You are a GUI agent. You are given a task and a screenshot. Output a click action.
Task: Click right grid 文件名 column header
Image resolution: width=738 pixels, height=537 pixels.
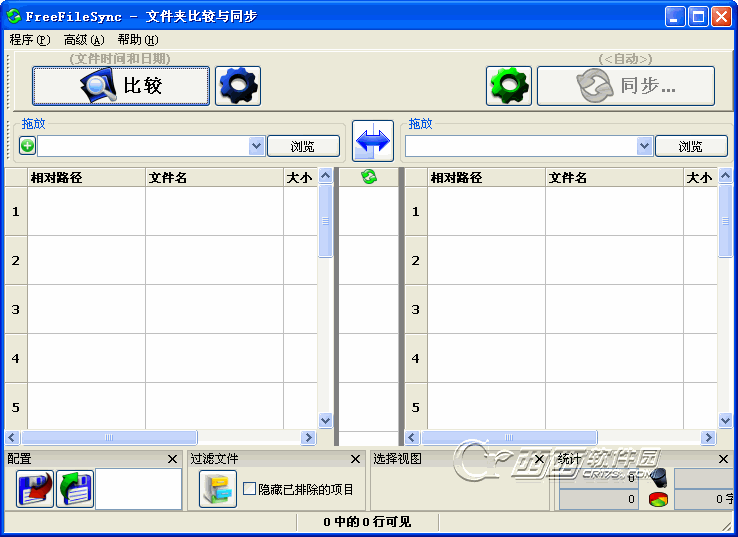coord(615,177)
